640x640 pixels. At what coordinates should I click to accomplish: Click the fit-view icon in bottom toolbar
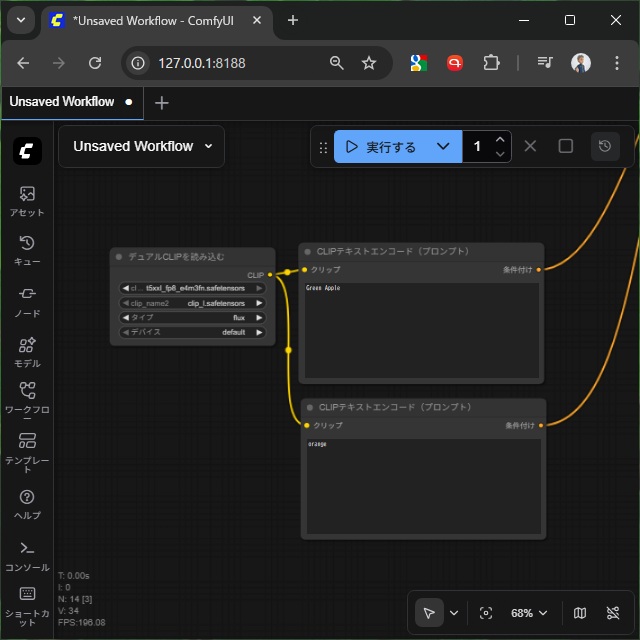[486, 613]
